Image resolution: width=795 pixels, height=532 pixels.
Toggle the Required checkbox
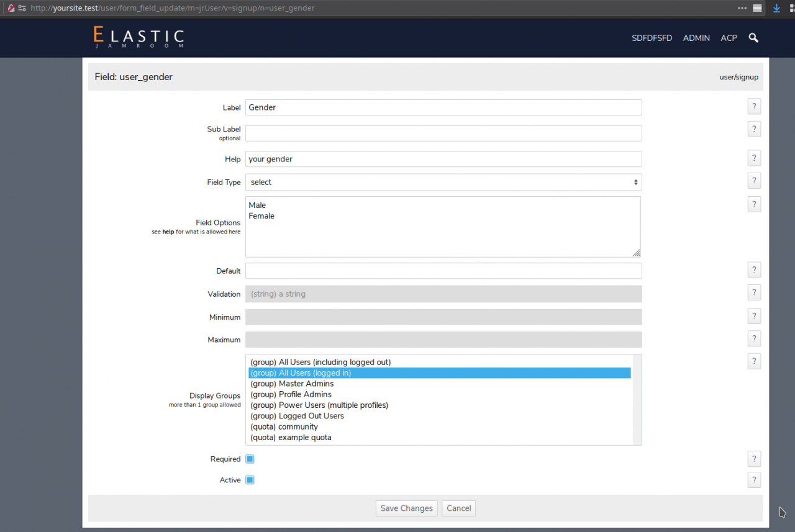coord(250,459)
